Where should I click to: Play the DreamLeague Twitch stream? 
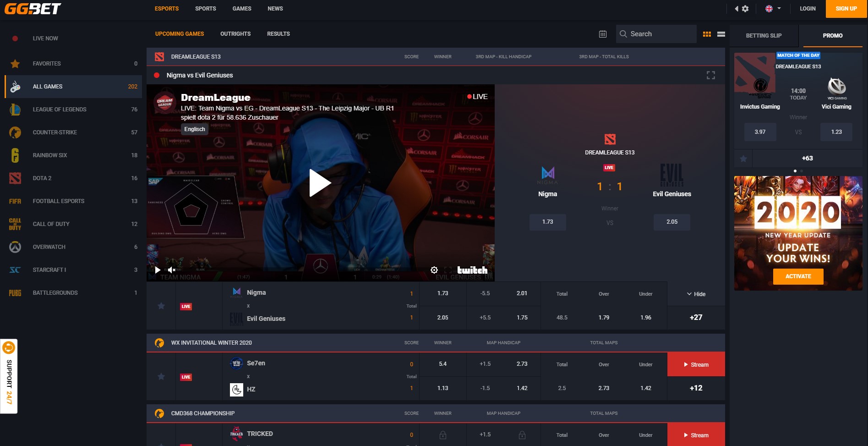320,183
